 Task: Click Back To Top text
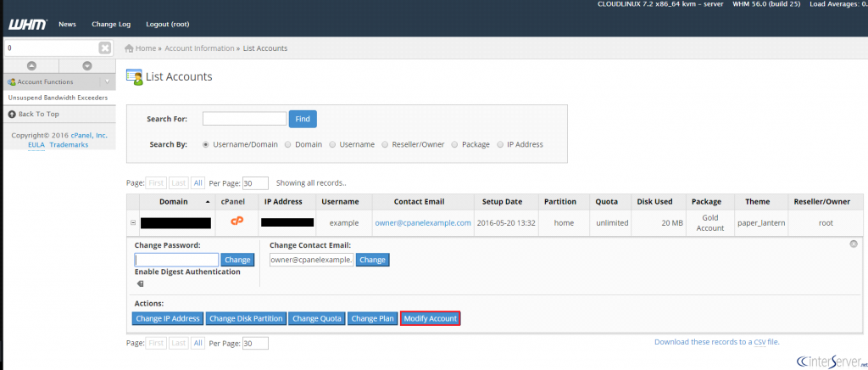(x=39, y=114)
